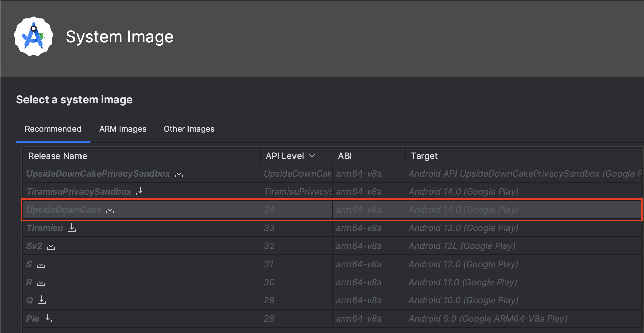This screenshot has width=644, height=333.
Task: Click the Android 12.0 (Google Play) target
Action: tap(463, 264)
